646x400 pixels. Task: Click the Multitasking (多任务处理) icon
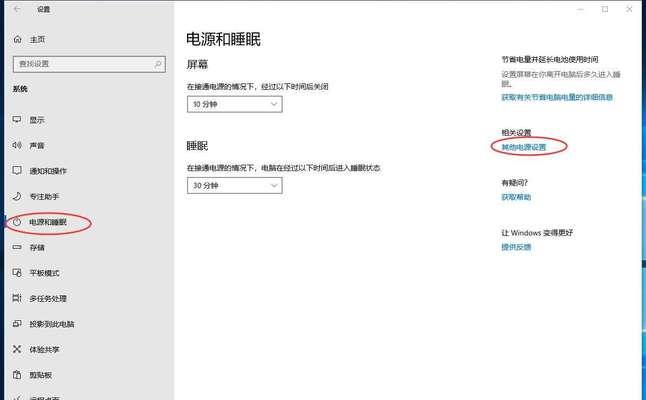(17, 298)
